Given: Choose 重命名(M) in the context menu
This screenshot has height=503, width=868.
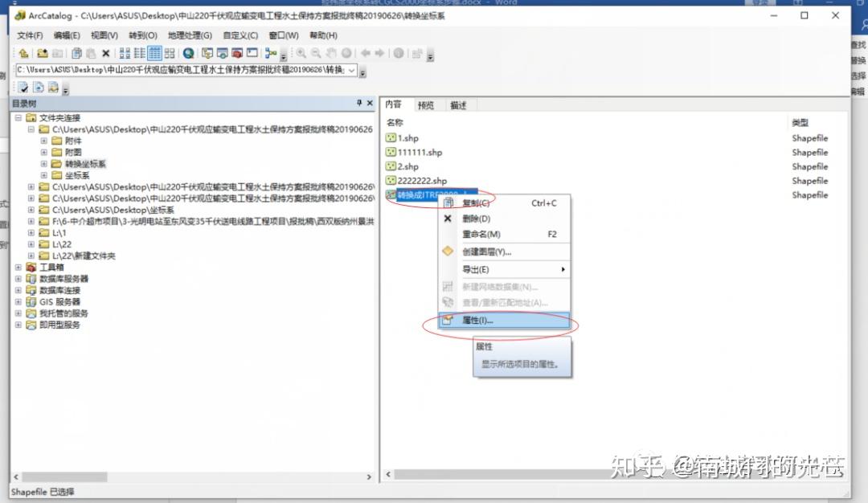Looking at the screenshot, I should 504,234.
